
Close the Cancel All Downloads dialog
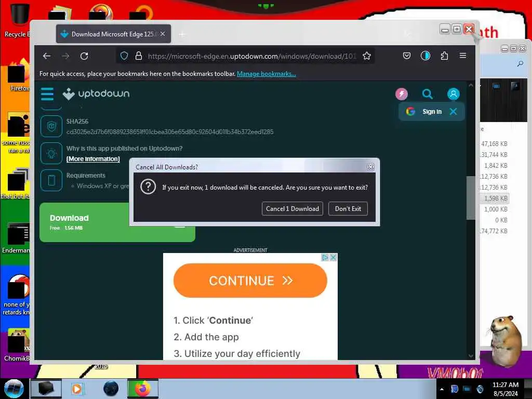pos(370,167)
